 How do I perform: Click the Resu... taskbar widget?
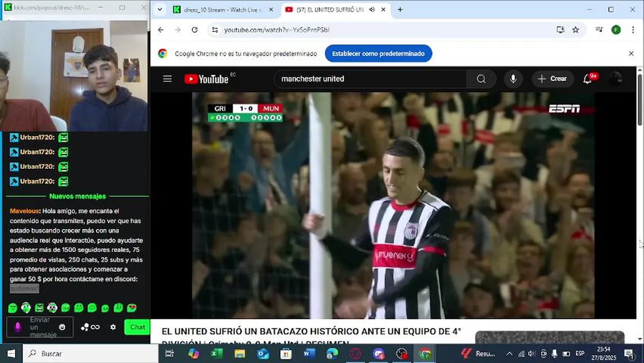point(479,353)
